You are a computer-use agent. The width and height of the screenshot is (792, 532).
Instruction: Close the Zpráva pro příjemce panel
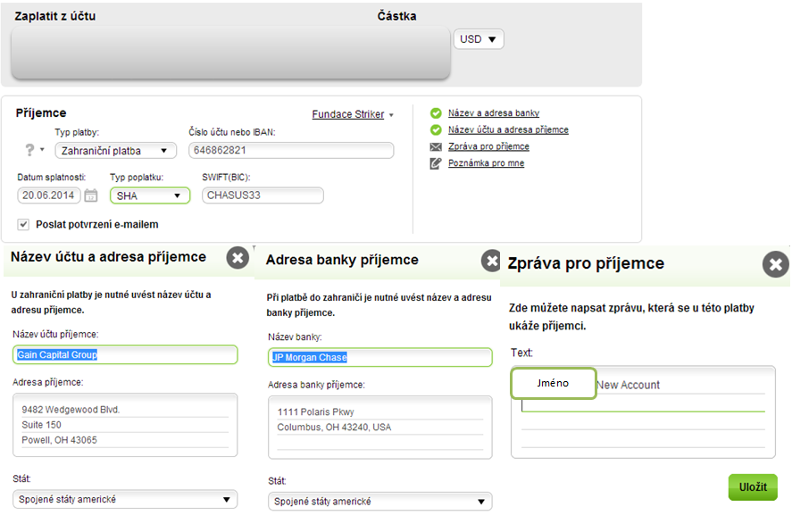point(775,264)
